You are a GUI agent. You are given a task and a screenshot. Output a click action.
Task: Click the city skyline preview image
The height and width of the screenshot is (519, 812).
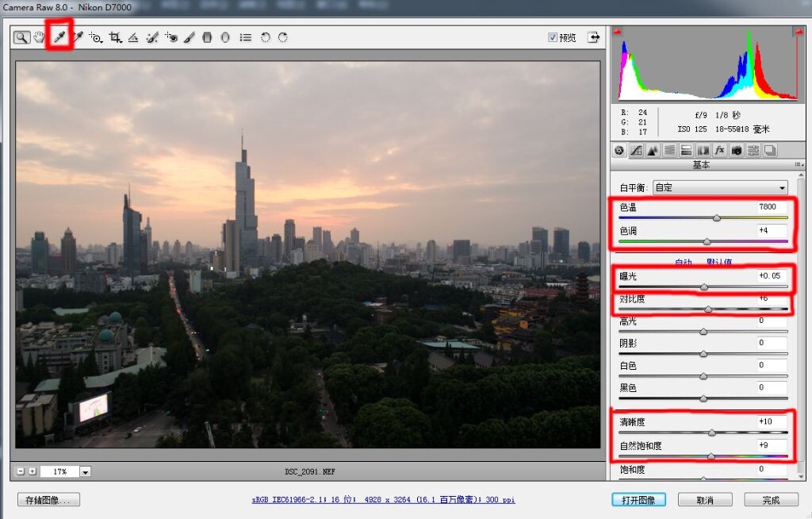pos(308,254)
